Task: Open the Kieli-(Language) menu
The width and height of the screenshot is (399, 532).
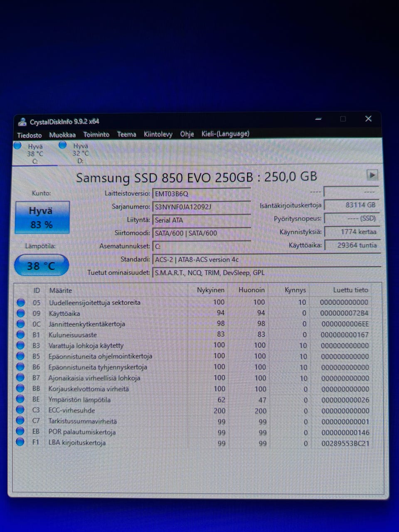Action: pyautogui.click(x=225, y=133)
